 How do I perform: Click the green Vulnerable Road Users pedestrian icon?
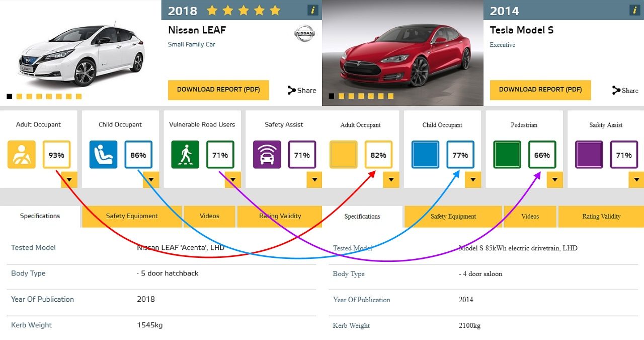(x=185, y=155)
